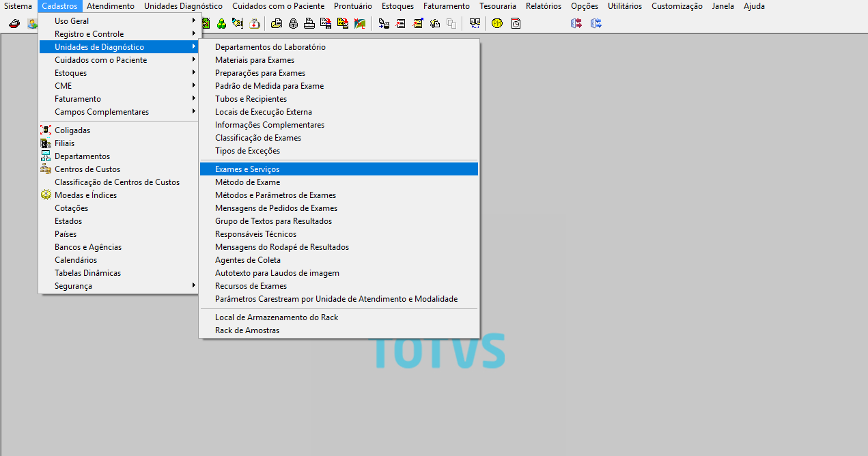Click the greyed overlapping pages toolbar icon

pos(451,23)
